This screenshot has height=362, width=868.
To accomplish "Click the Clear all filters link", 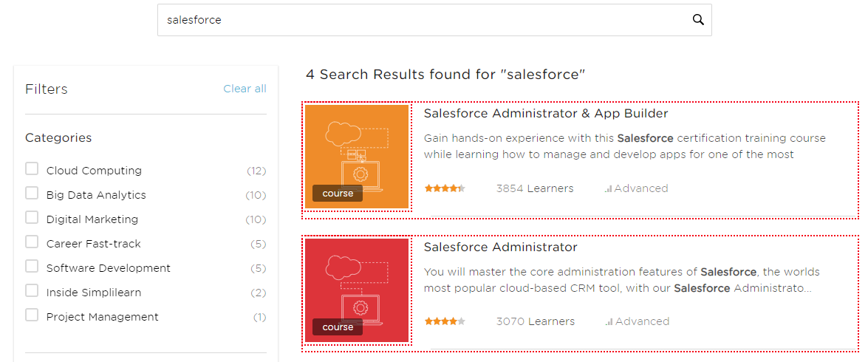I will [245, 89].
